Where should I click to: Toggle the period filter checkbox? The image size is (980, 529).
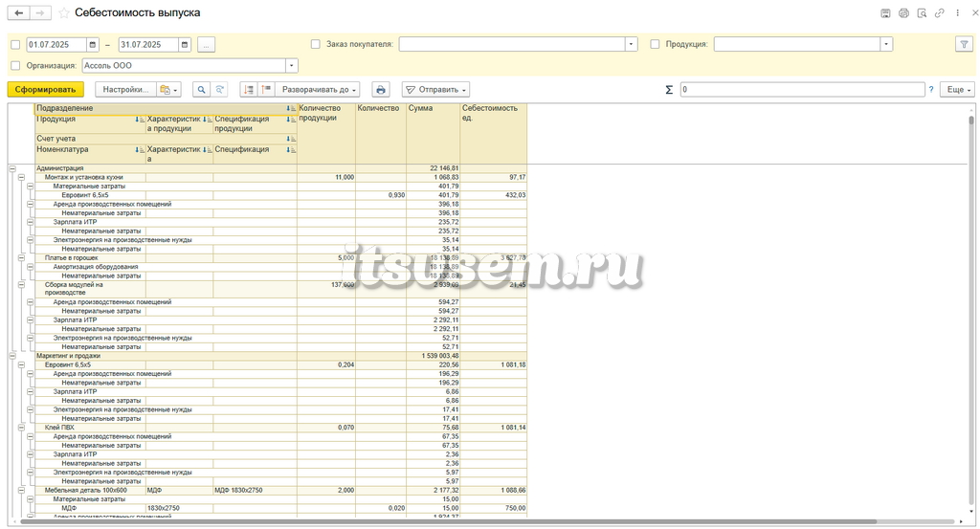click(x=15, y=45)
